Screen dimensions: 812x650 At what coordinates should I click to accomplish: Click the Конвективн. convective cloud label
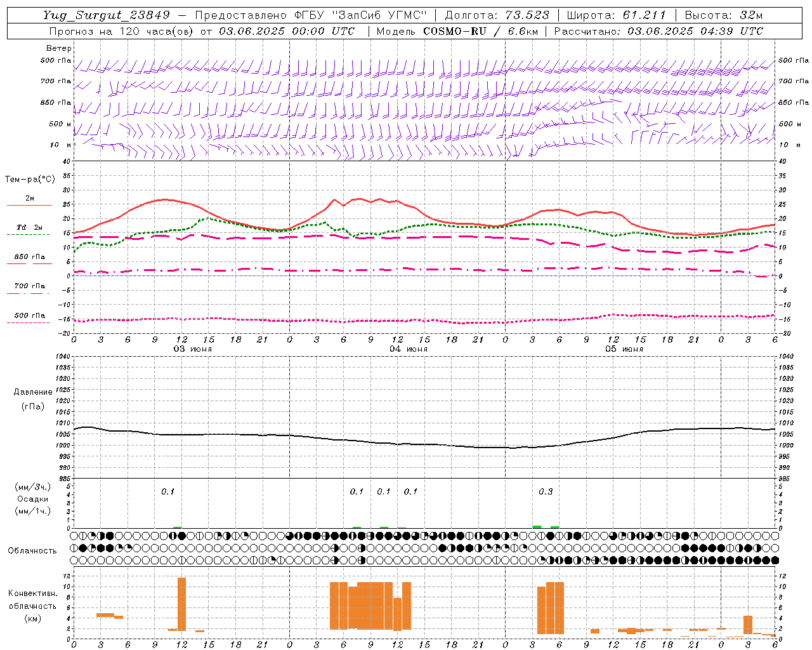tap(32, 594)
